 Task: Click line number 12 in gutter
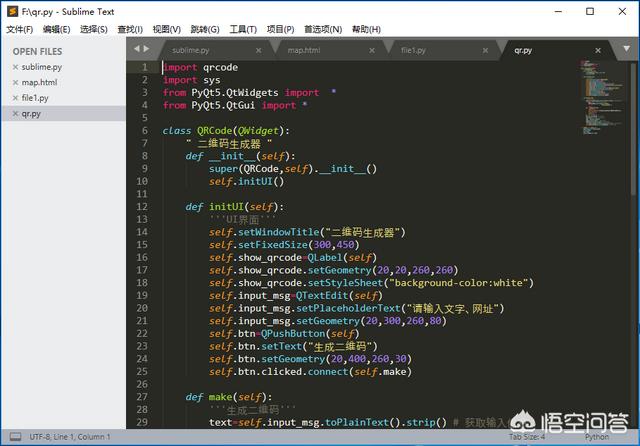click(x=142, y=206)
